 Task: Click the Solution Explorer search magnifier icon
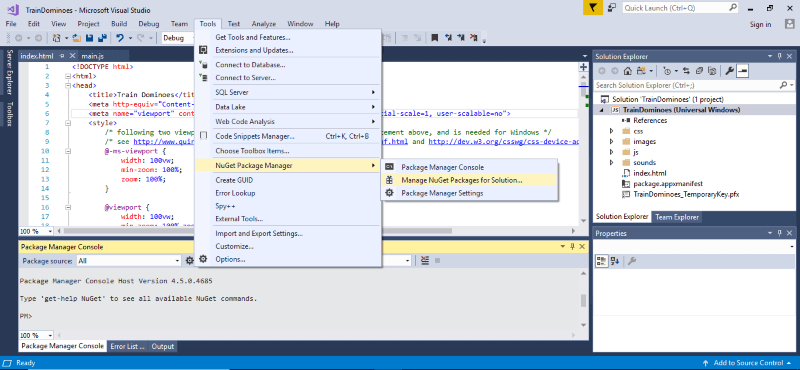pyautogui.click(x=783, y=85)
